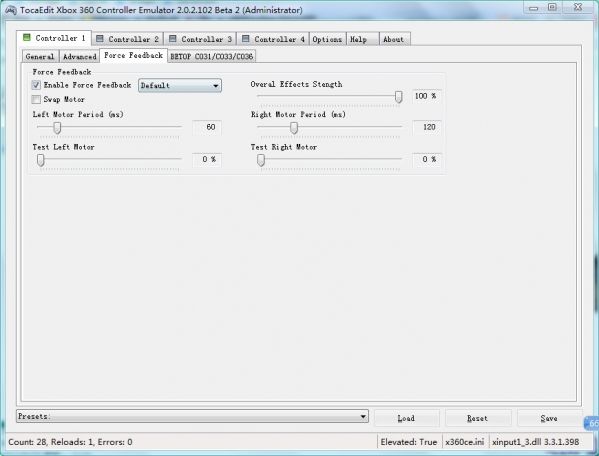Disable the Enable Force Feedback checkbox
Image resolution: width=599 pixels, height=456 pixels.
point(36,85)
